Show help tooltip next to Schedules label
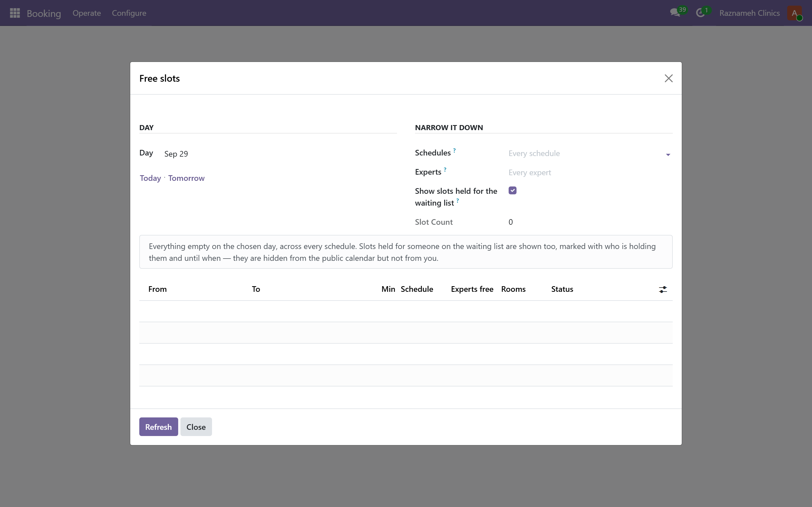This screenshot has width=812, height=507. point(454,151)
